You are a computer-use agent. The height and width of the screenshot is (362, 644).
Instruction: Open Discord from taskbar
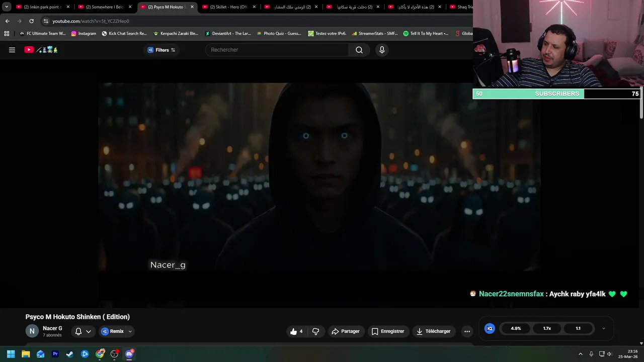tap(129, 354)
